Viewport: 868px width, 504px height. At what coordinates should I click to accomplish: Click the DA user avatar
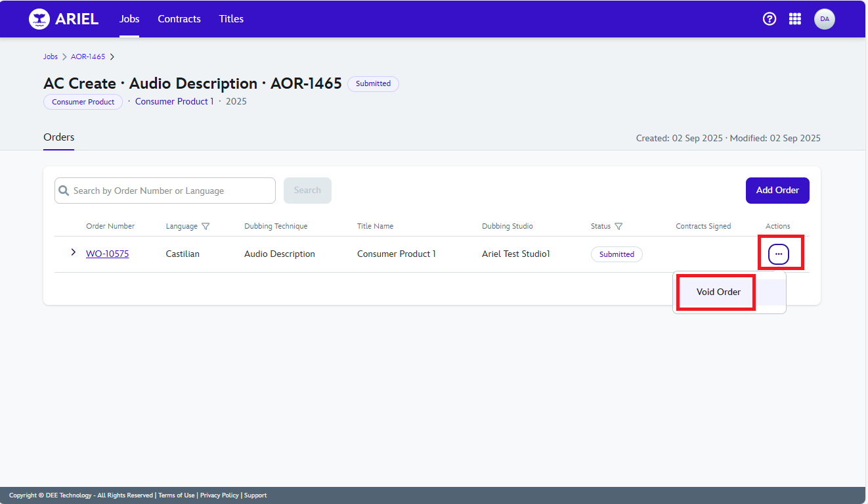tap(824, 18)
